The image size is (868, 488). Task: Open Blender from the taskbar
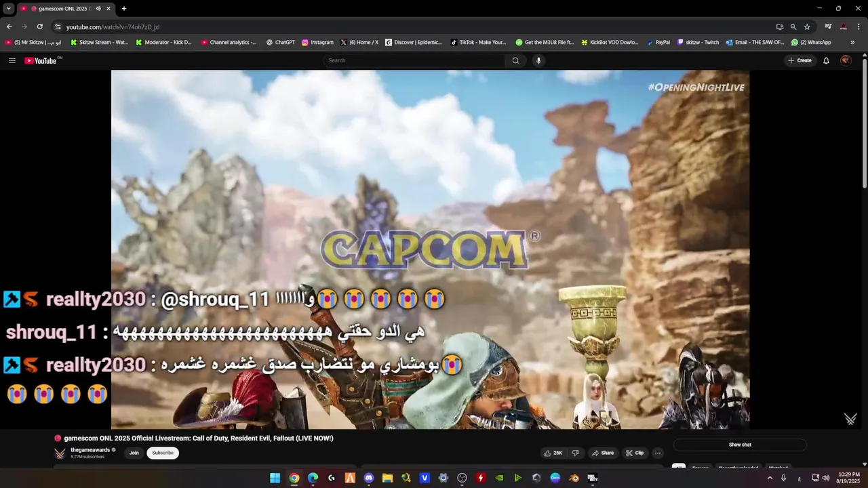click(574, 478)
